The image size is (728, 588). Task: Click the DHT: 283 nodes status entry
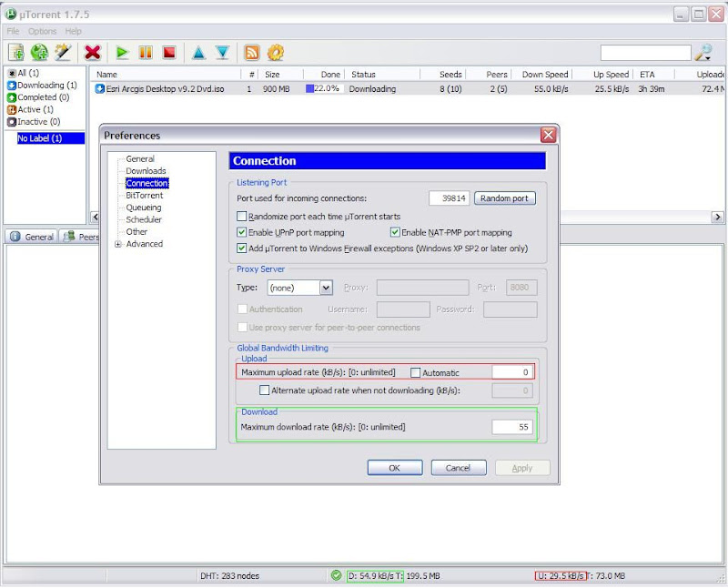(x=230, y=576)
